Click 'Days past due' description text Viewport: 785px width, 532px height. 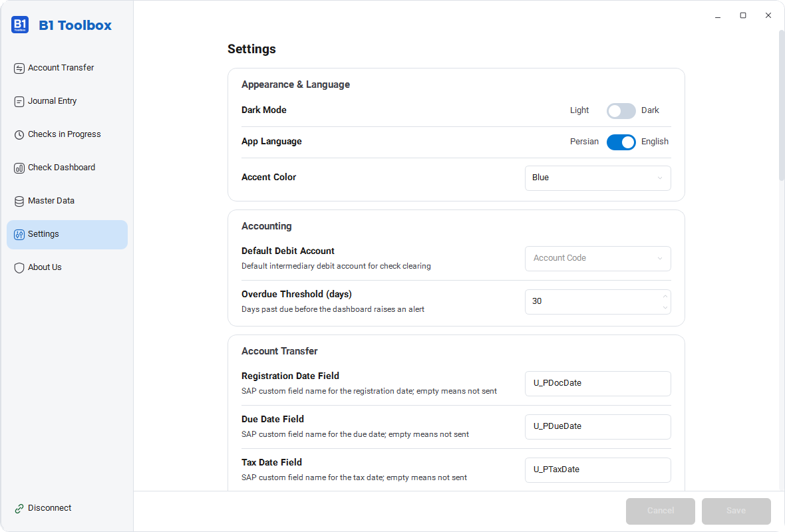pos(333,309)
